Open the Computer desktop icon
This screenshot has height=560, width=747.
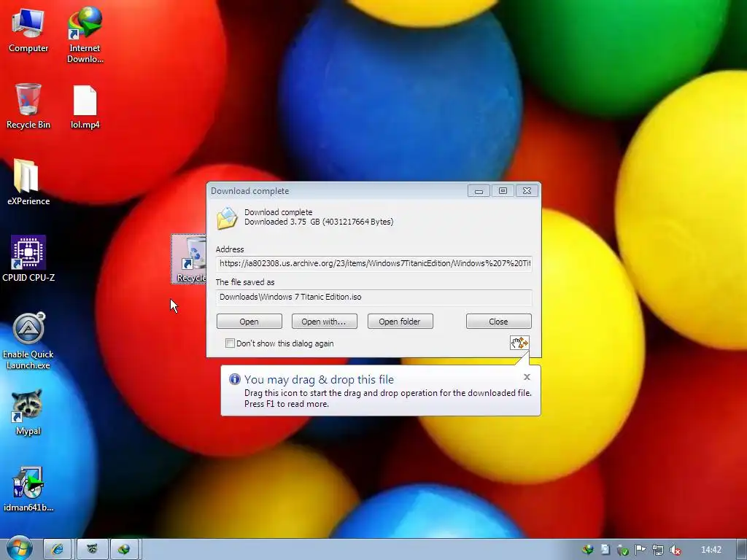coord(28,31)
